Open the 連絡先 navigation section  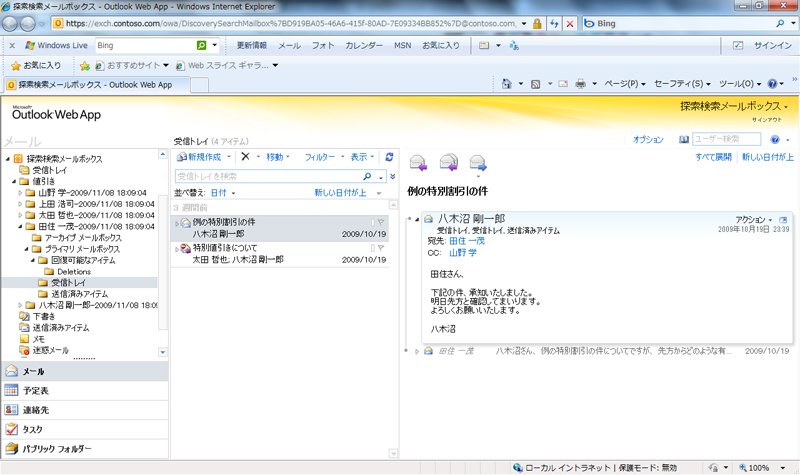(x=84, y=410)
